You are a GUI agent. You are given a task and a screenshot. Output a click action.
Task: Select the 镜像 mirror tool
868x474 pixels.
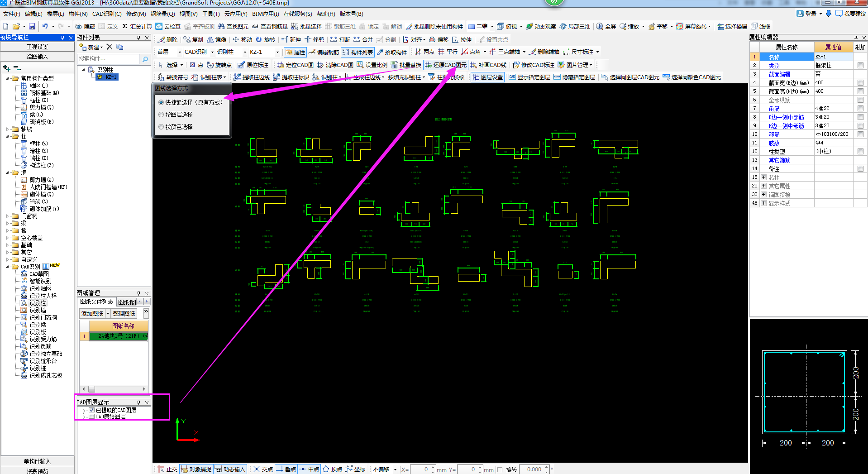[x=216, y=39]
